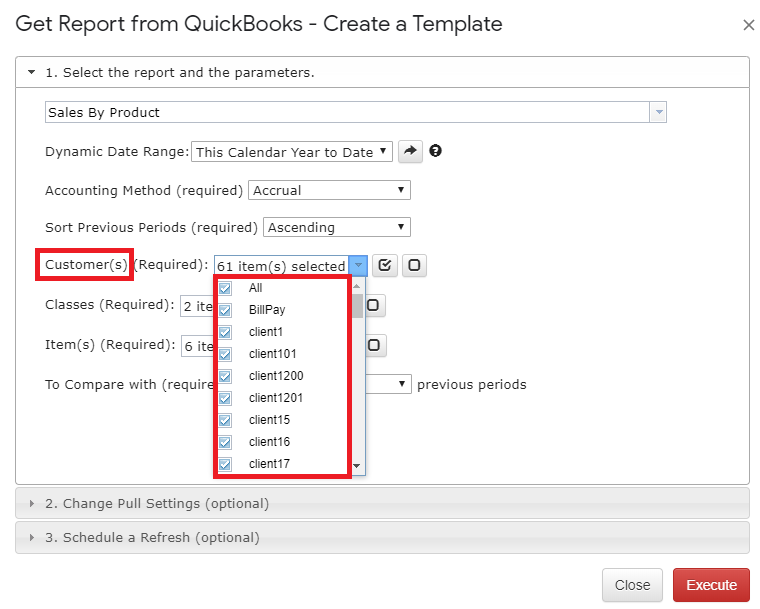Open the Item(s) 6 items dropdown

197,346
